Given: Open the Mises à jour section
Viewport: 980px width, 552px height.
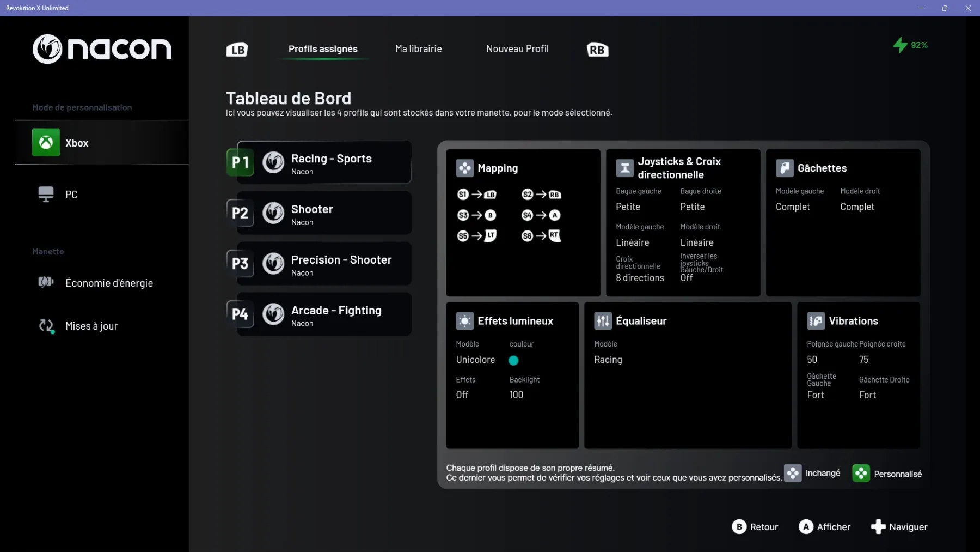Looking at the screenshot, I should coord(91,326).
